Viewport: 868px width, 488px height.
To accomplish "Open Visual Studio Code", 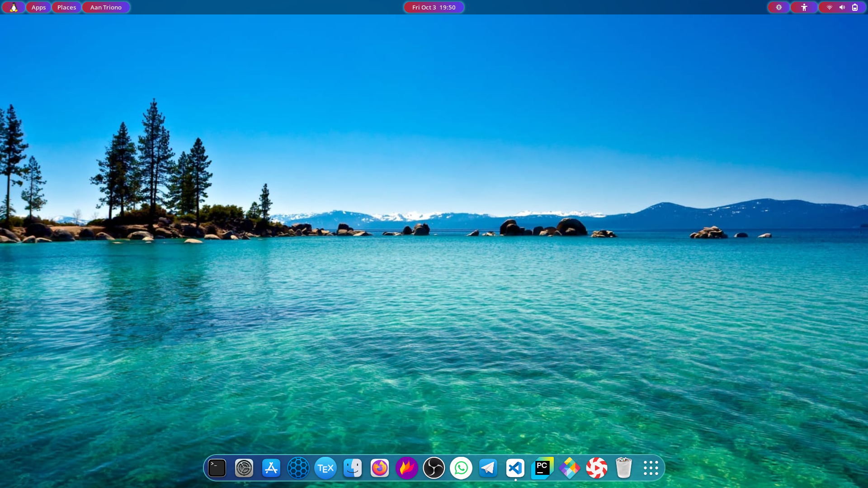I will pos(515,468).
